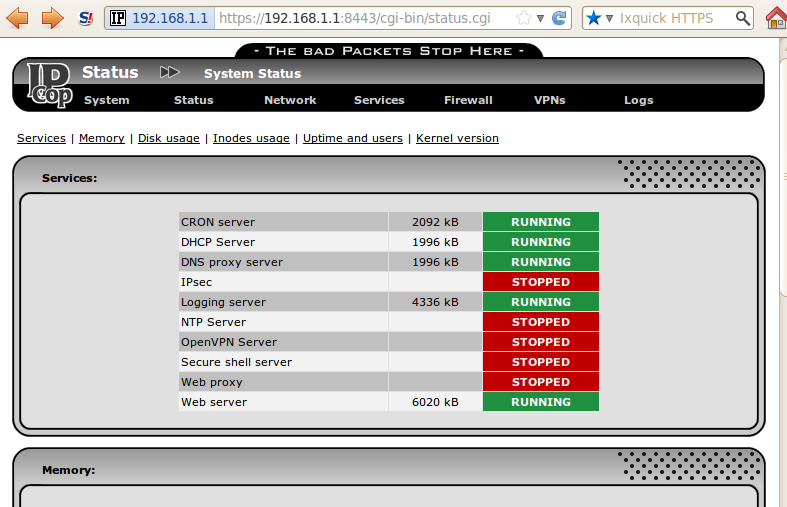Open the Logs menu

pos(638,100)
